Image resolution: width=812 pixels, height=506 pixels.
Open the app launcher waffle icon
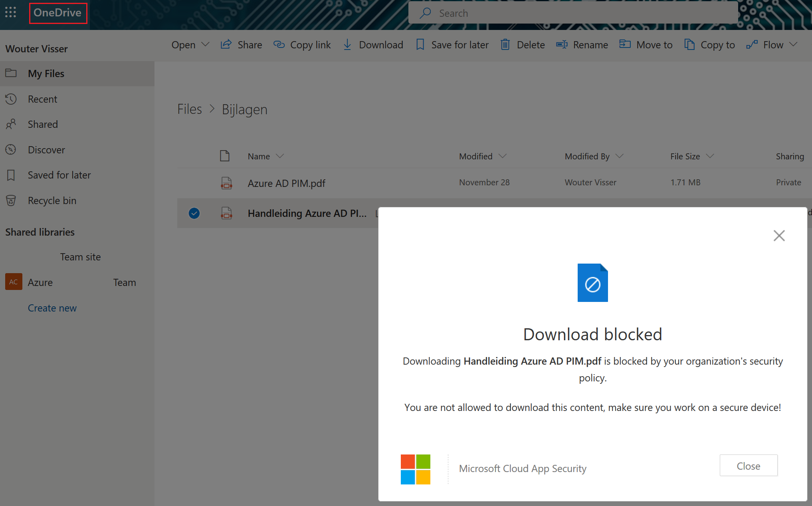coord(11,12)
